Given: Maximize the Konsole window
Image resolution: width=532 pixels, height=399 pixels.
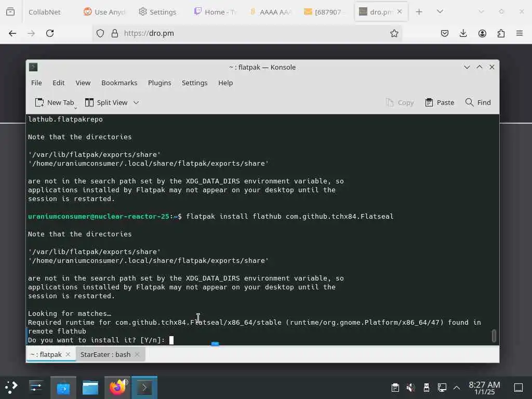Looking at the screenshot, I should point(479,67).
